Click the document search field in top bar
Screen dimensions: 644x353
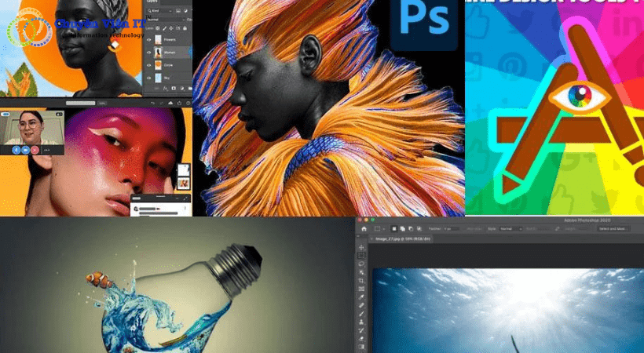80,103
